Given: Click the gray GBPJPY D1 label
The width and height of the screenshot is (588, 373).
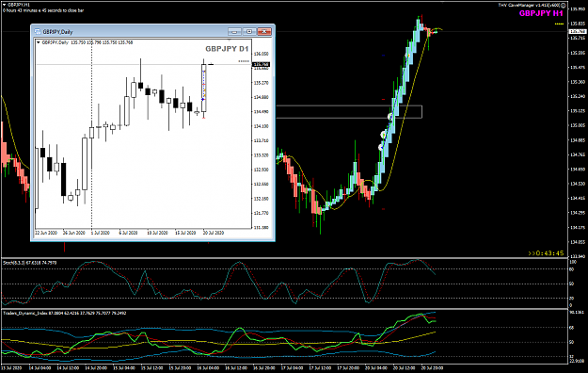Looking at the screenshot, I should [x=227, y=49].
